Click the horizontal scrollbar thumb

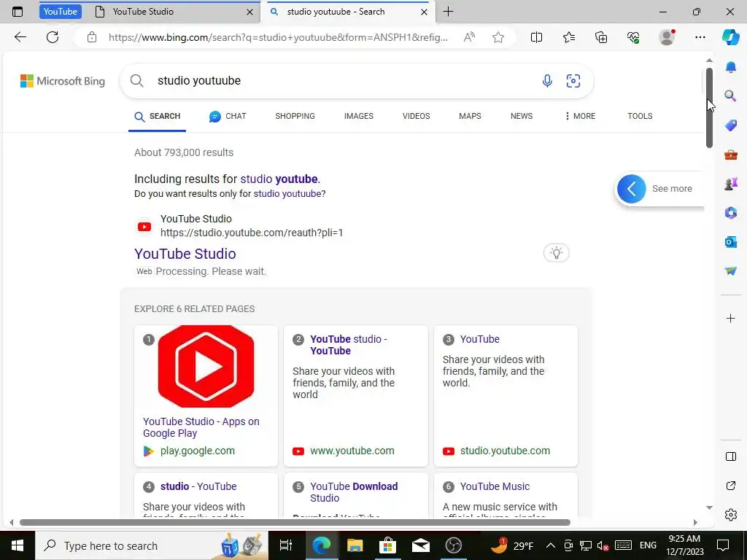[x=295, y=522]
